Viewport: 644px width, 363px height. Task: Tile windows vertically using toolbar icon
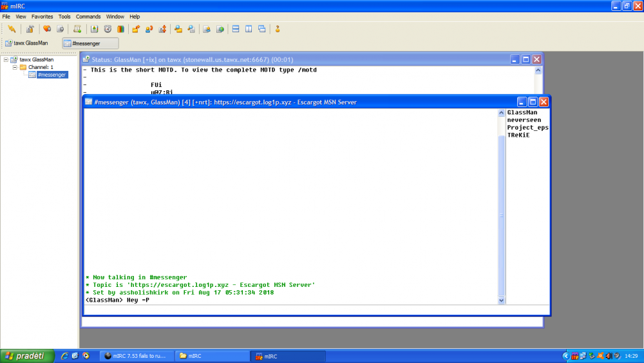click(x=249, y=29)
